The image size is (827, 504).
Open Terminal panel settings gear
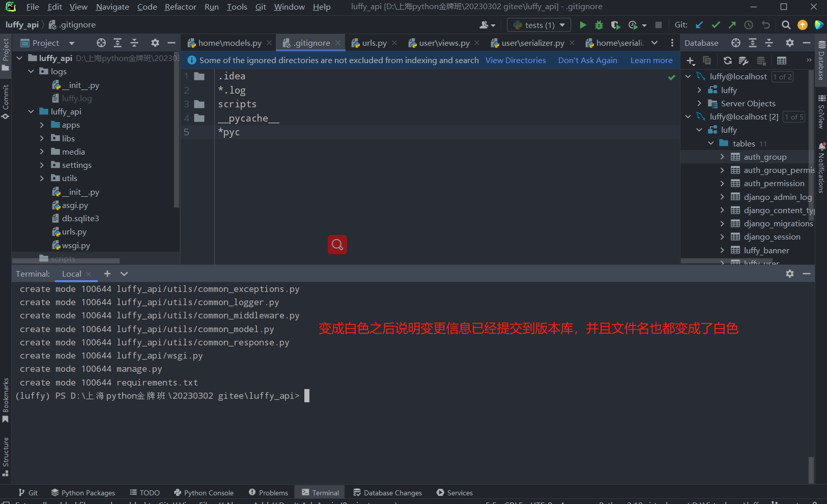[790, 274]
